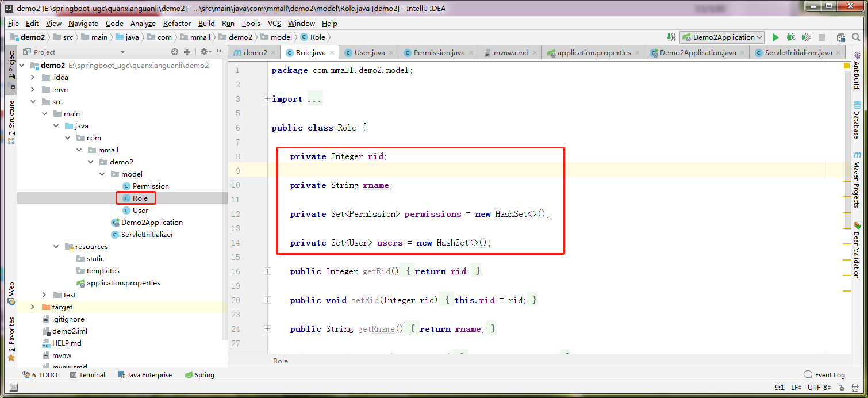The width and height of the screenshot is (868, 398).
Task: Select Permission class in project tree
Action: pos(151,186)
